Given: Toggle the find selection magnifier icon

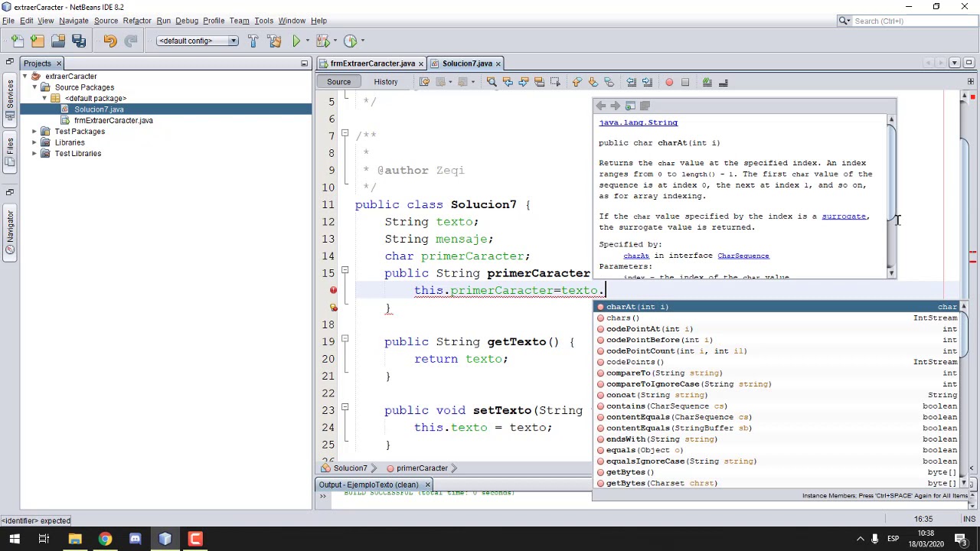Looking at the screenshot, I should click(x=492, y=82).
